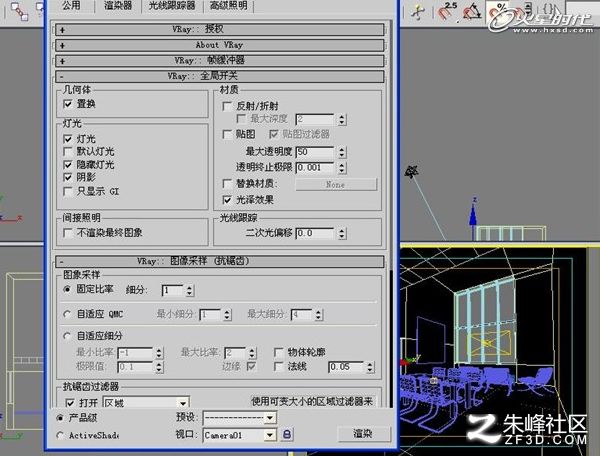Open the 视口 Camera01 dropdown
600x456 pixels.
tap(240, 435)
